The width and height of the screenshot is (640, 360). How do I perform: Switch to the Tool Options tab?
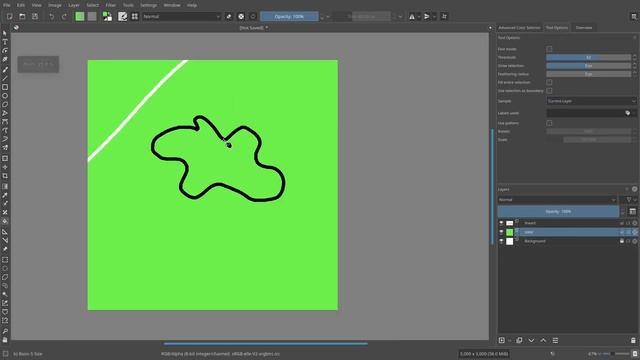point(557,28)
